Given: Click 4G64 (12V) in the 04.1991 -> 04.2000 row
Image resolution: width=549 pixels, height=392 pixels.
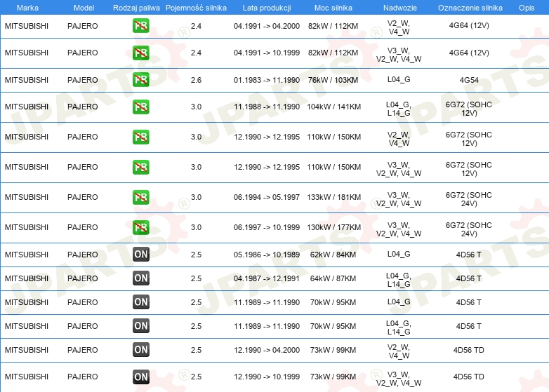Looking at the screenshot, I should 469,25.
